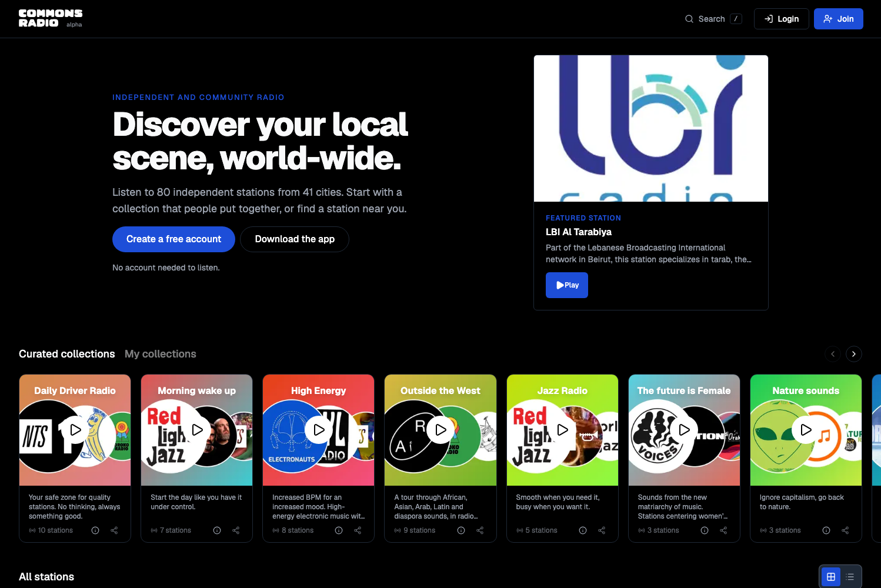Image resolution: width=881 pixels, height=588 pixels.
Task: Open the Daily Driver Radio title
Action: pyautogui.click(x=75, y=390)
